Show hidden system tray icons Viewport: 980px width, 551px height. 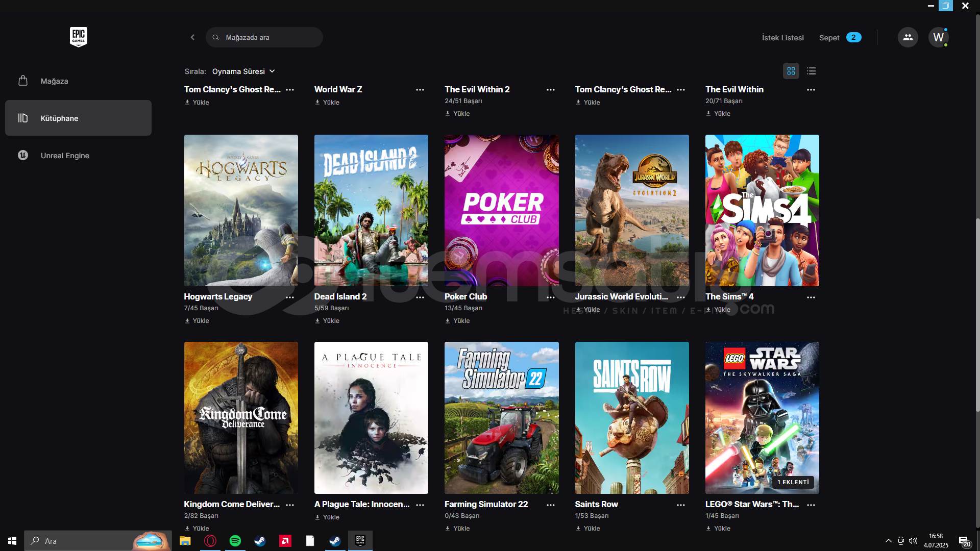pyautogui.click(x=888, y=541)
